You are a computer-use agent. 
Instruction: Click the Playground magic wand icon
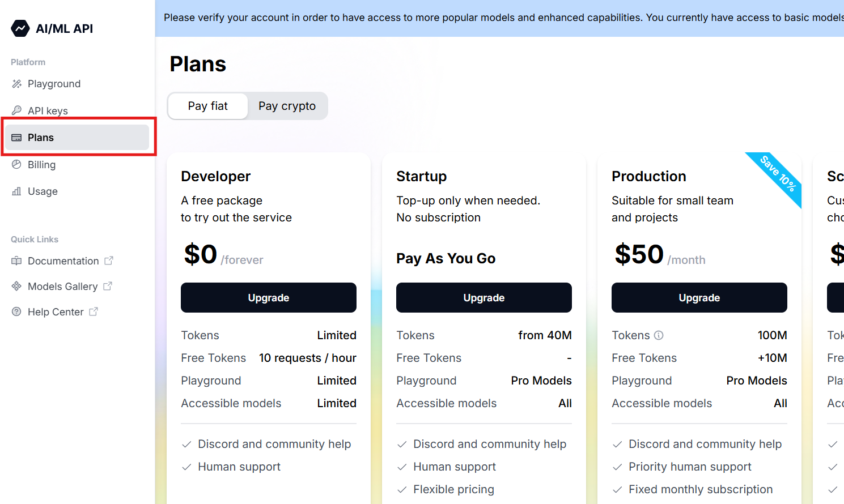(x=16, y=84)
